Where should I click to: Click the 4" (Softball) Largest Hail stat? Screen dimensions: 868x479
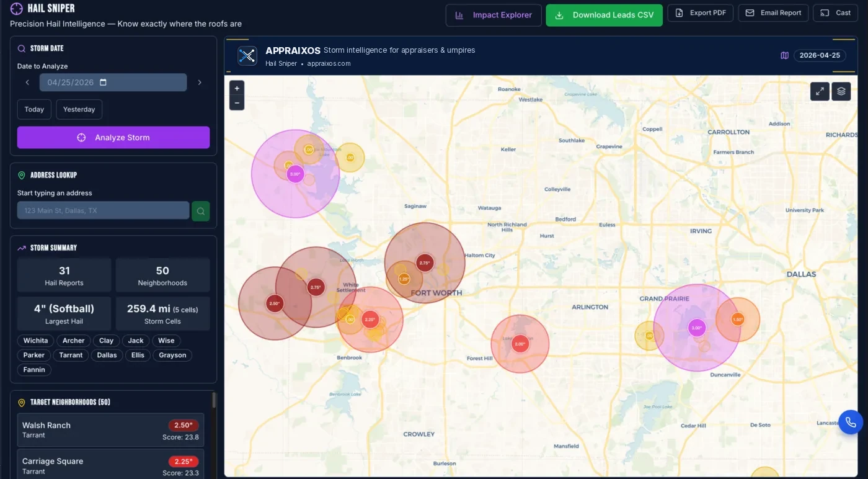64,314
